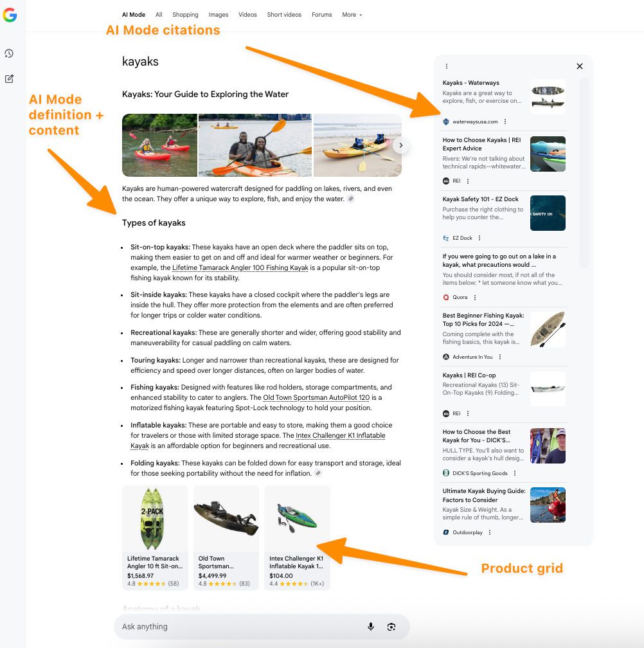644x648 pixels.
Task: Click the $4,499.99 price on Old Town card
Action: click(212, 576)
